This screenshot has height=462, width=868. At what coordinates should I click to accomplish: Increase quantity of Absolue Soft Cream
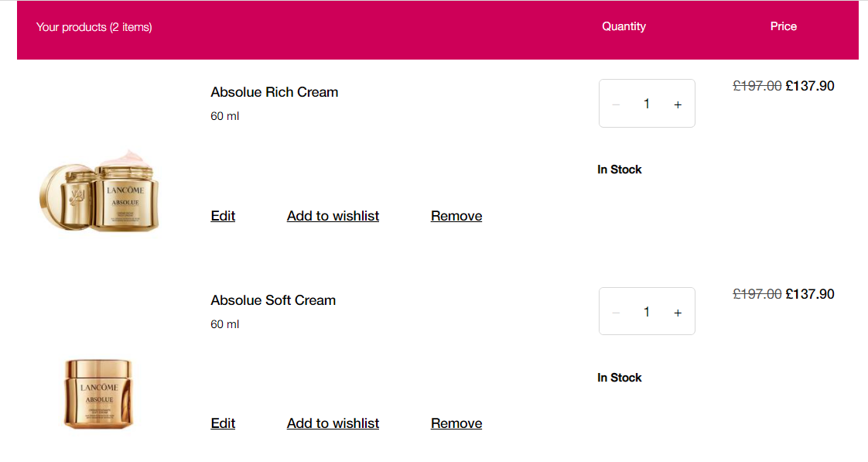(678, 313)
